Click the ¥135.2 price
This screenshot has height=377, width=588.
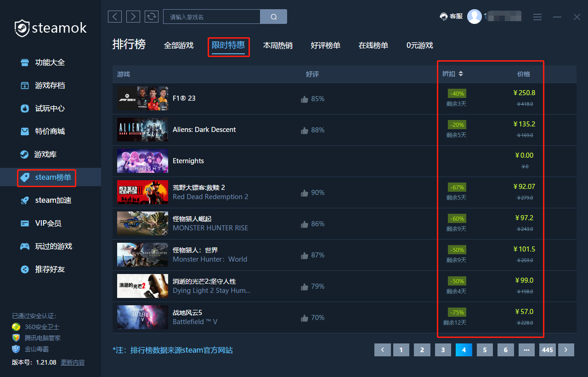coord(524,124)
